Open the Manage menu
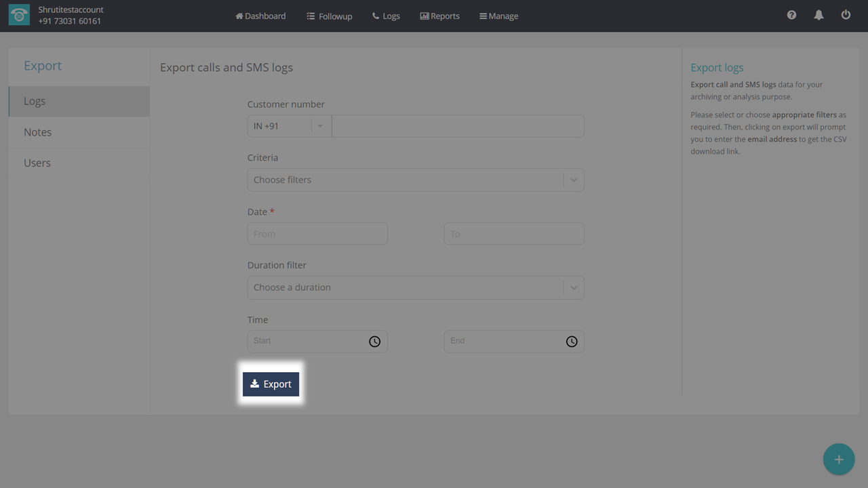Screen dimensions: 868x488 pos(498,16)
